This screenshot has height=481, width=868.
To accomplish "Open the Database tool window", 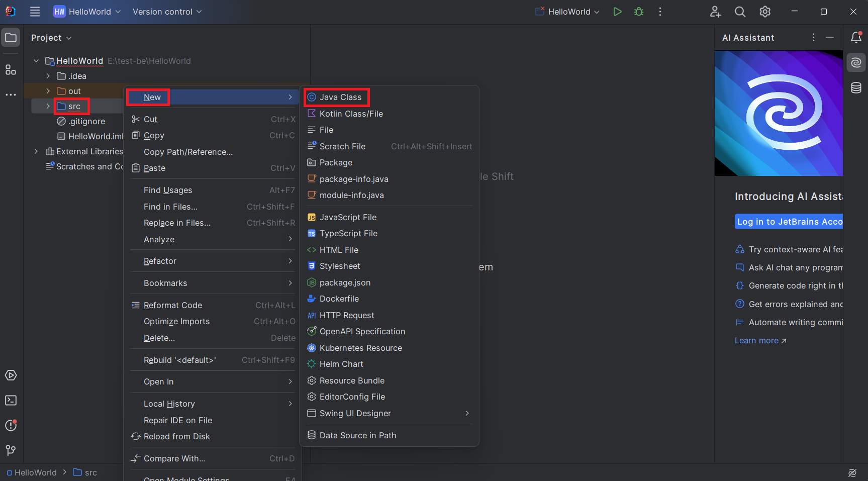I will coord(856,88).
